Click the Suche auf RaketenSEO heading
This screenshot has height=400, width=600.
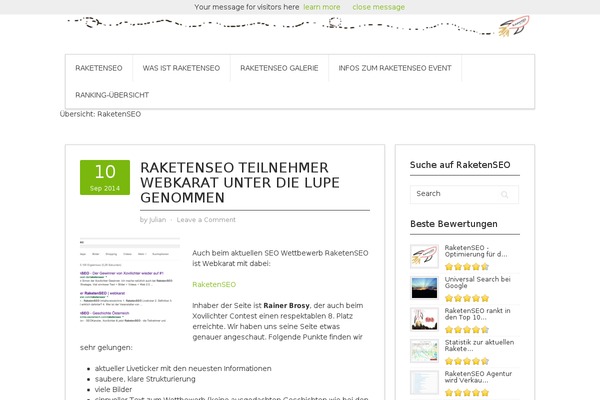(x=460, y=165)
